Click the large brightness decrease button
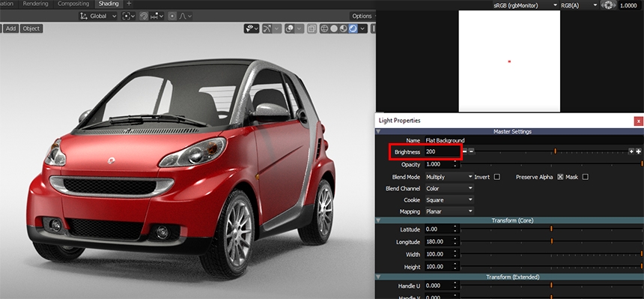The width and height of the screenshot is (644, 299). click(464, 152)
